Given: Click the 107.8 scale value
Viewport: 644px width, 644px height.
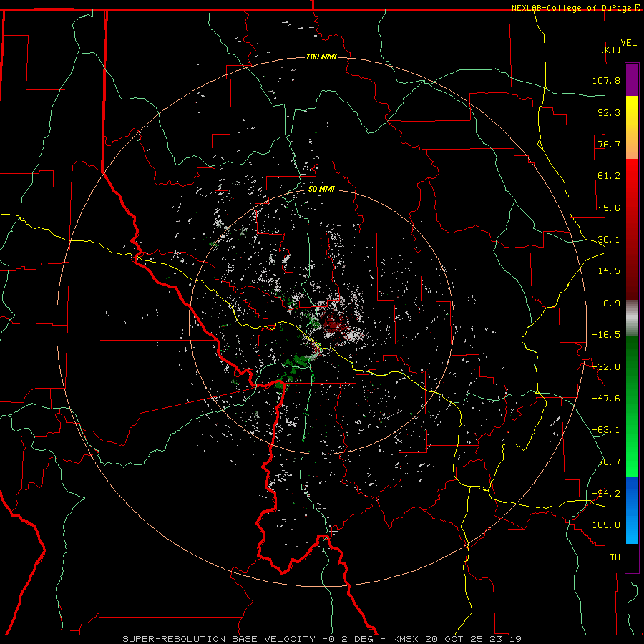Looking at the screenshot, I should pos(606,80).
